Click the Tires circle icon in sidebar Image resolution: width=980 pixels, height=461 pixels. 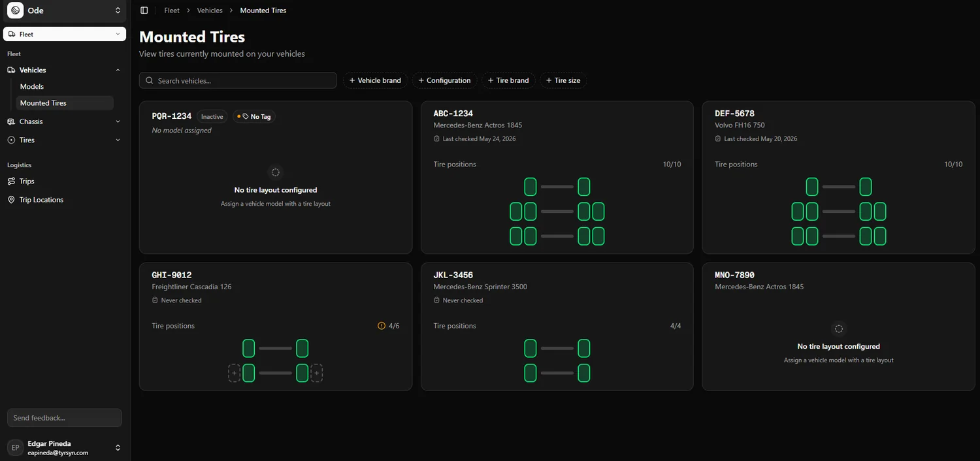(11, 140)
